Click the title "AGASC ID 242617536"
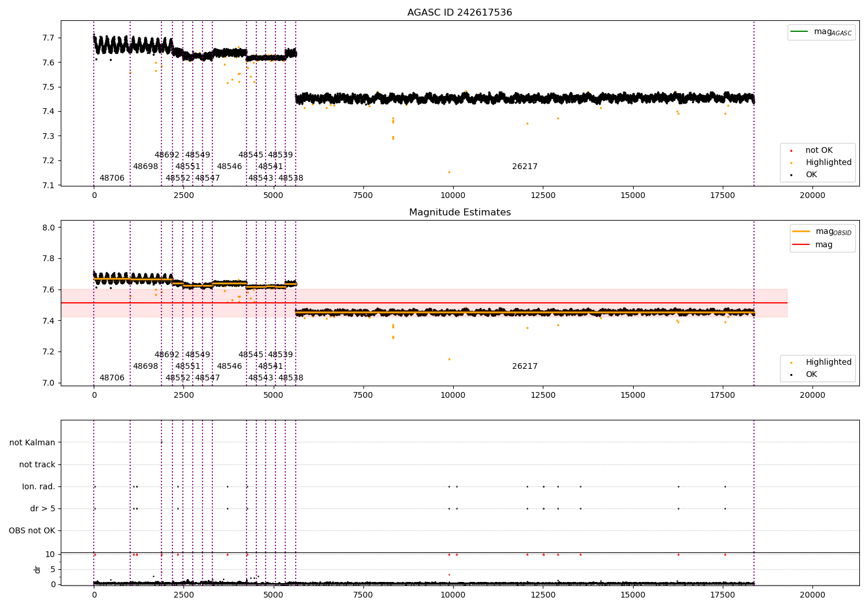 pos(459,13)
